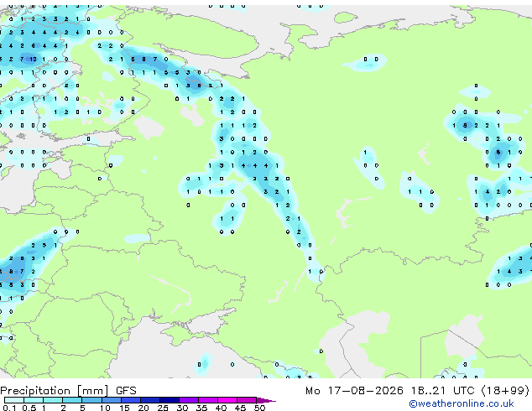The image size is (532, 411).
Task: Select the 5–10 mm legend color swatch
Action: click(x=91, y=400)
